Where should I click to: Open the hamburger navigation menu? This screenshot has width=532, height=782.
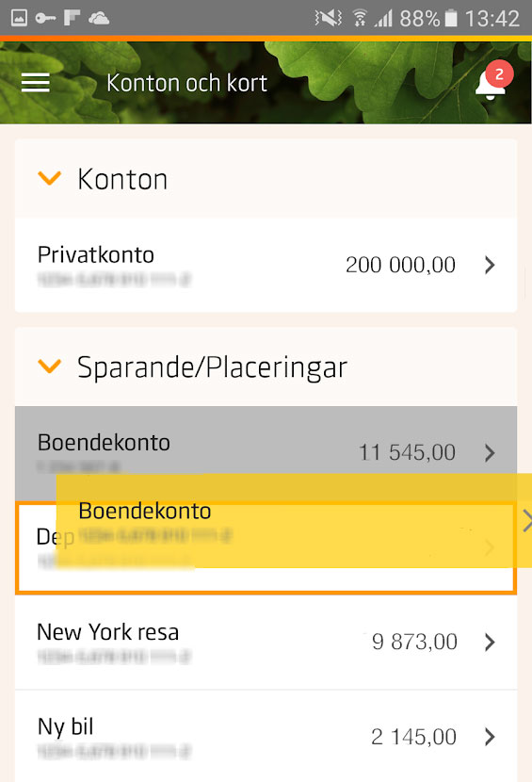pos(36,83)
